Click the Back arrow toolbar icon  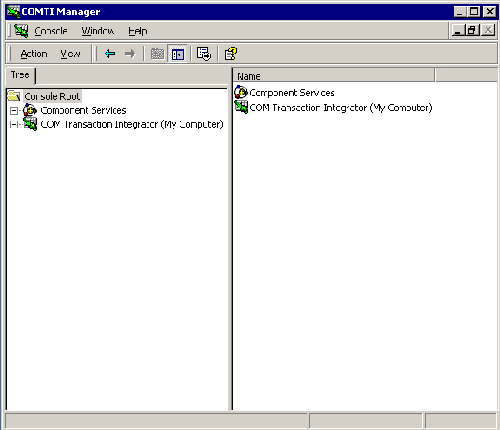(x=110, y=54)
